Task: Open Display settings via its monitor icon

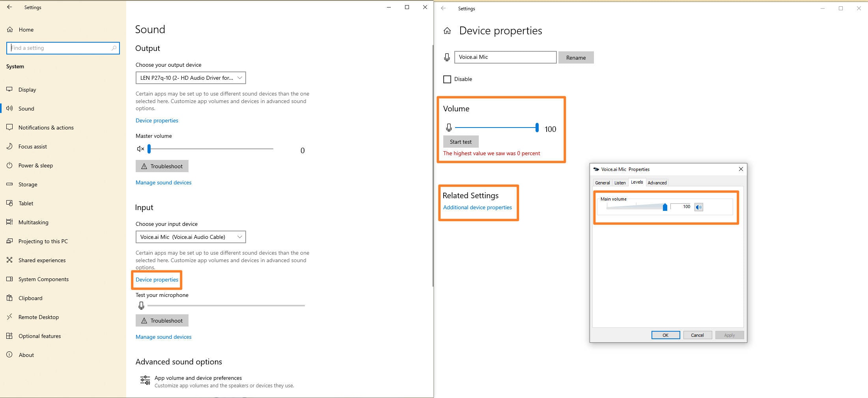Action: tap(10, 90)
